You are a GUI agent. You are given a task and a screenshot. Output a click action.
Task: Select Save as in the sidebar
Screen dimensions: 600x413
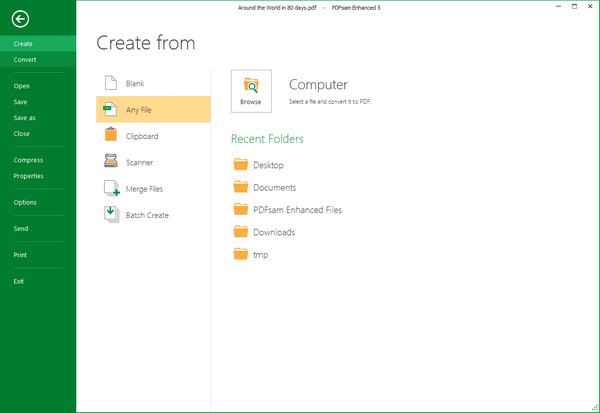(x=24, y=118)
